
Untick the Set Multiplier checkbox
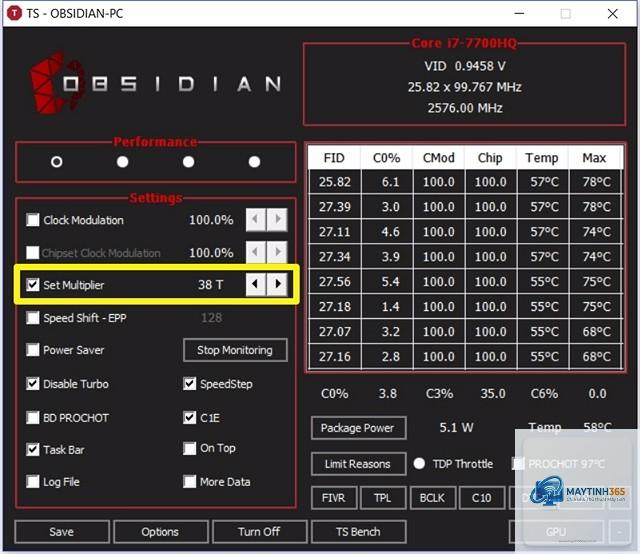[x=33, y=284]
